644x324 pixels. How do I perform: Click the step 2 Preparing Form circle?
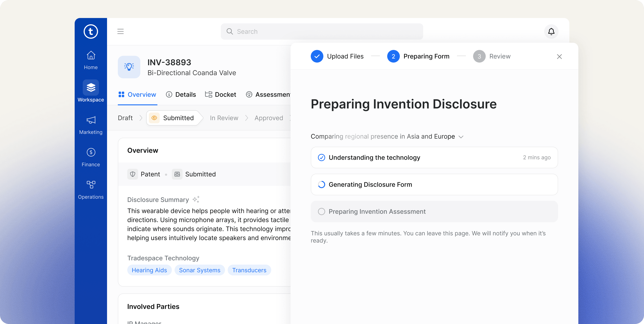[x=393, y=56]
